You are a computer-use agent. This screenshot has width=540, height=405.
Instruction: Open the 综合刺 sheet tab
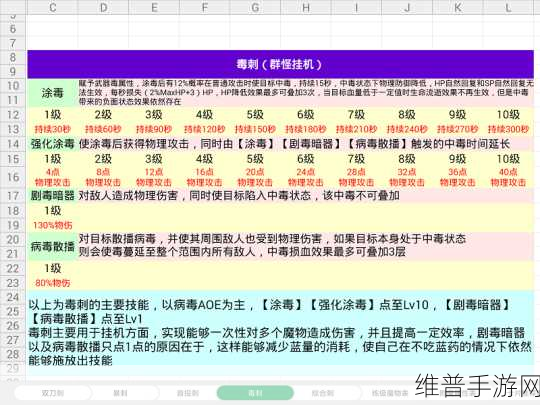323,393
